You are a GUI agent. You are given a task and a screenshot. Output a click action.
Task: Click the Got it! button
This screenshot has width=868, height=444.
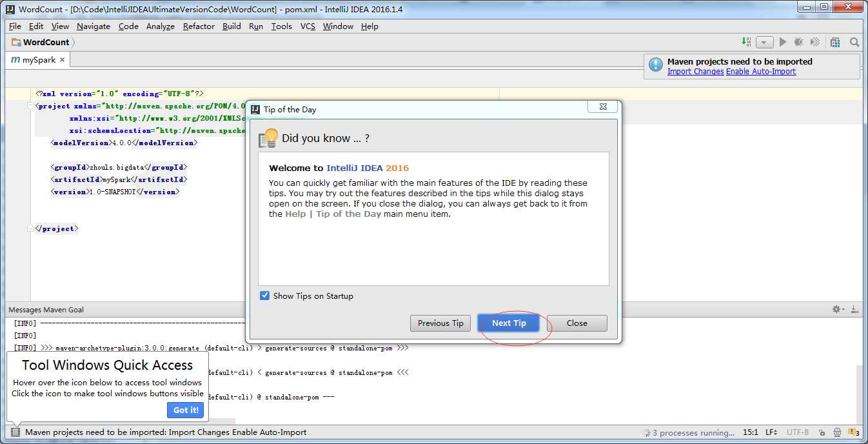click(186, 410)
